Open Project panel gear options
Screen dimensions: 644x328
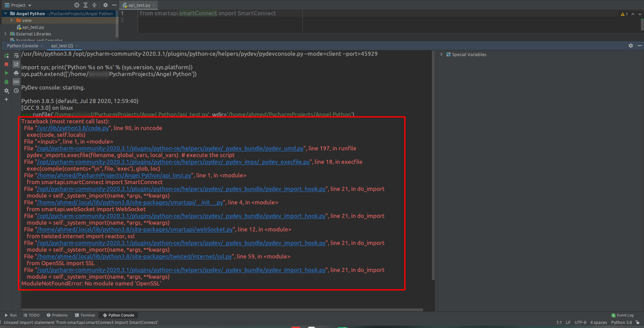pyautogui.click(x=106, y=5)
